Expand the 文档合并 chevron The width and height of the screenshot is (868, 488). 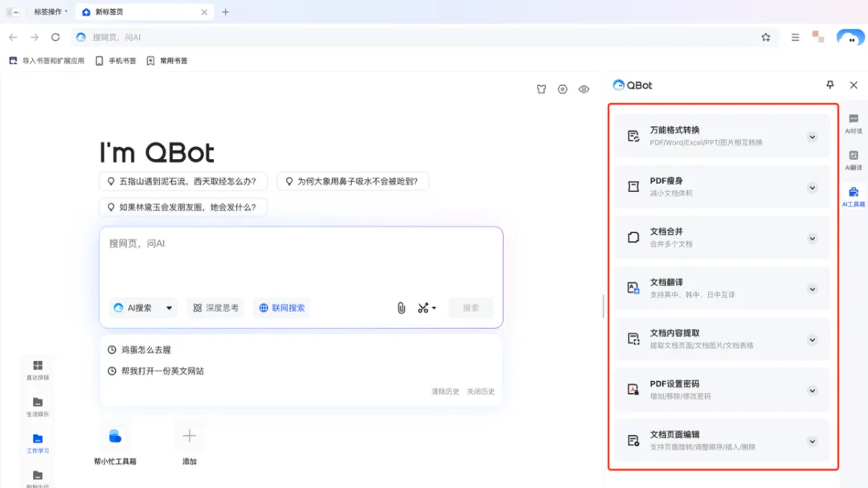tap(812, 239)
